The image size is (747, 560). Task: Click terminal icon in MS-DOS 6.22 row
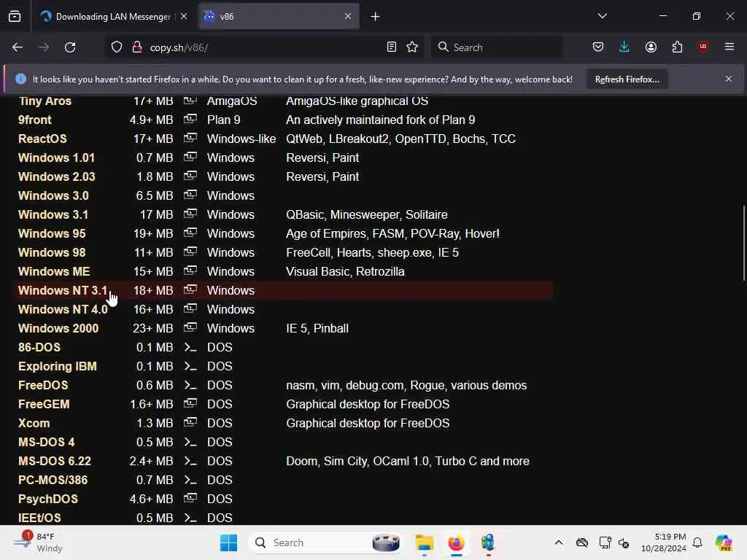190,461
